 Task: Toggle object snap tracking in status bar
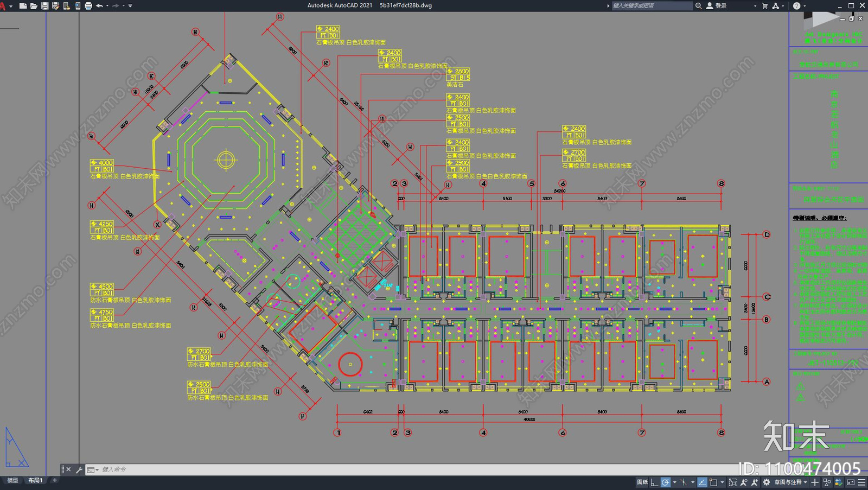coord(684,482)
